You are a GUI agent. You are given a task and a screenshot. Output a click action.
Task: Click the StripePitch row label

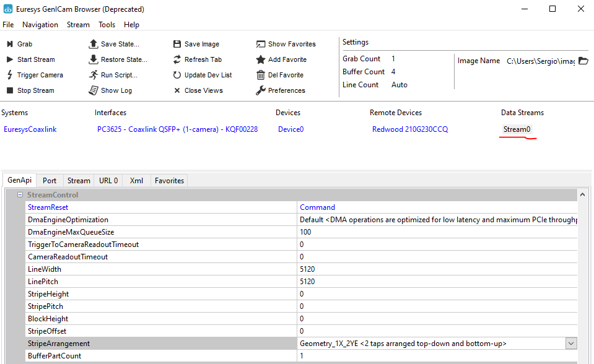click(45, 306)
